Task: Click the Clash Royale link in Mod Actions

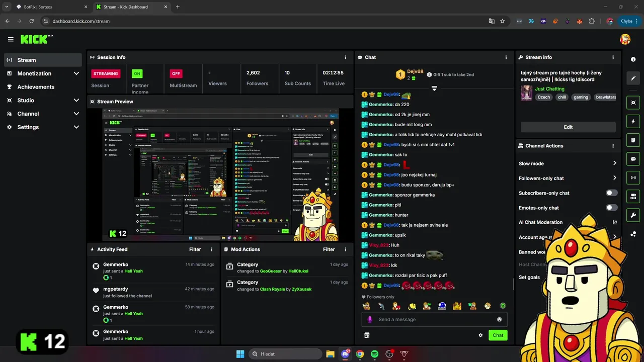Action: pyautogui.click(x=274, y=290)
